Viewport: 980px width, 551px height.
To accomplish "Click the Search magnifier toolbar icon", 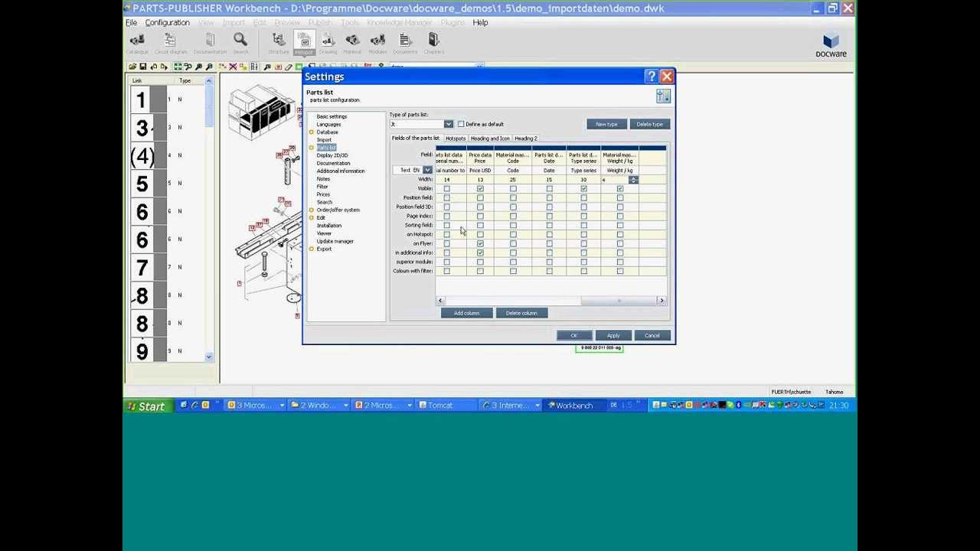I will 240,44.
